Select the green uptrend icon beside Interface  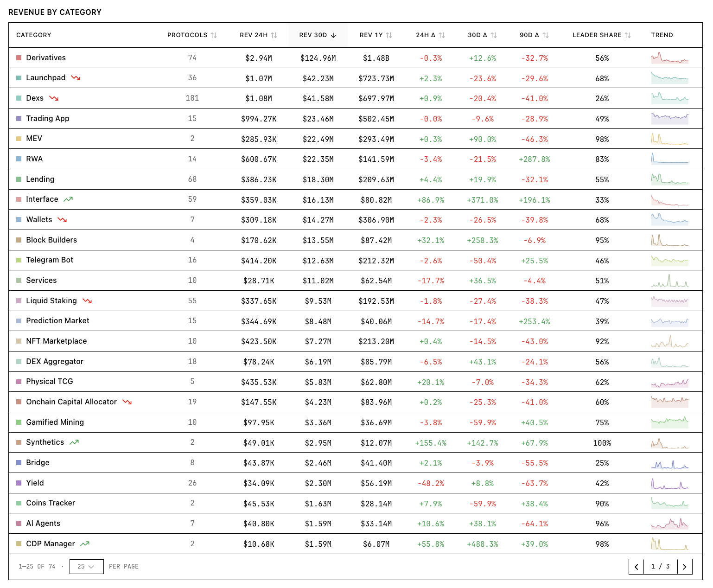point(68,199)
